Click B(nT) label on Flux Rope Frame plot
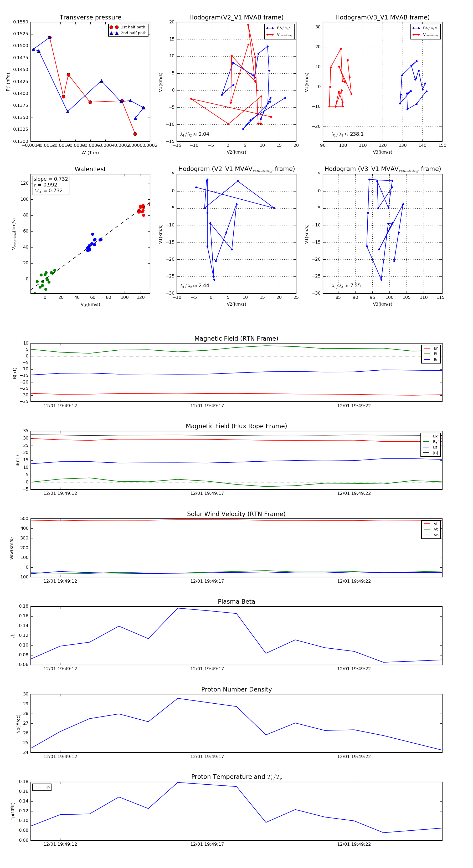Viewport: 473px width, 868px height. pos(18,461)
